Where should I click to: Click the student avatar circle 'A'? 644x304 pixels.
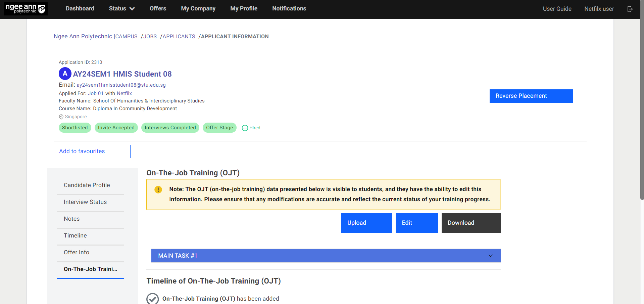point(65,74)
